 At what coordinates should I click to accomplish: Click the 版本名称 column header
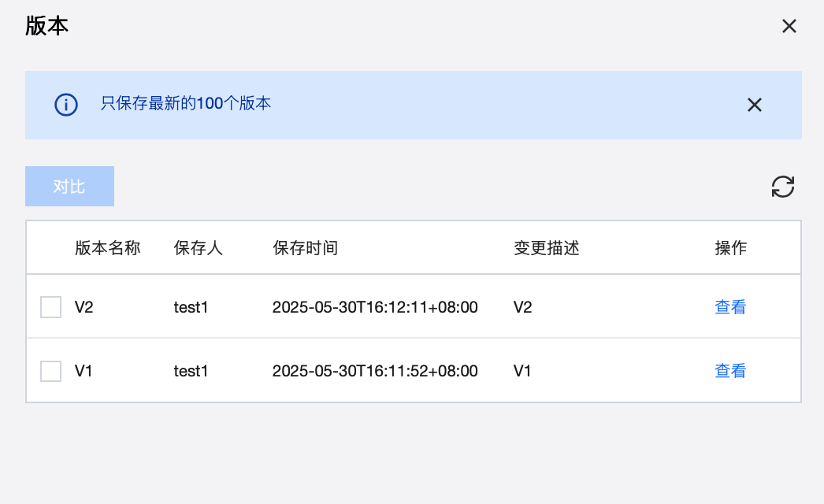(x=107, y=248)
